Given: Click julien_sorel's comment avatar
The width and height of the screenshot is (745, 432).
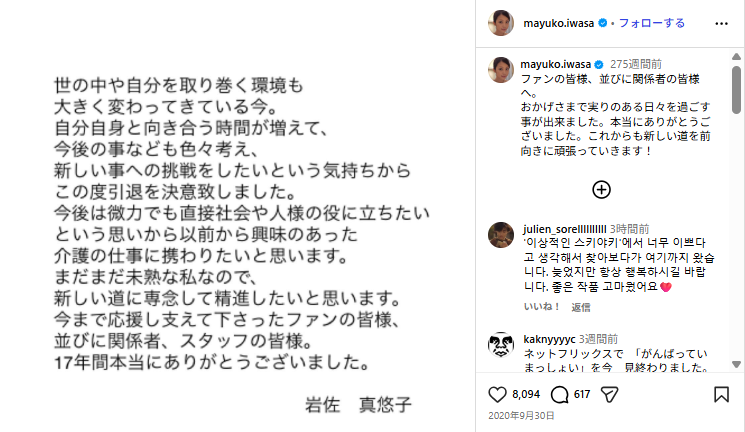Looking at the screenshot, I should tap(502, 236).
